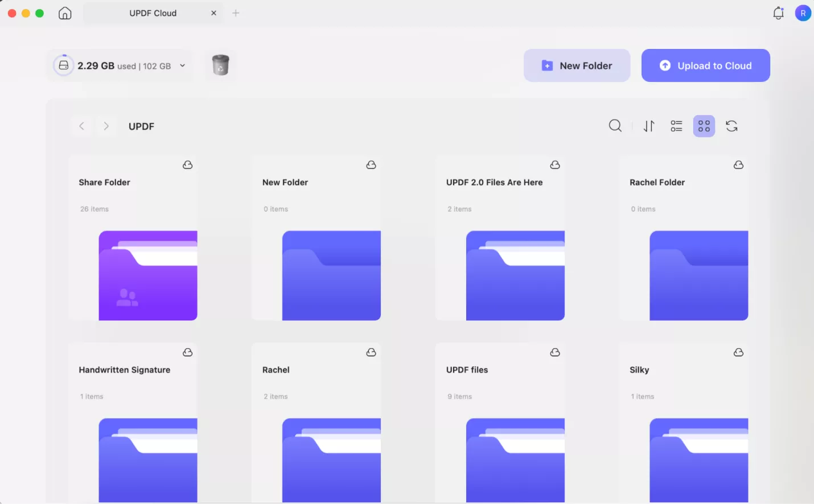Open the Rachel Folder thumbnail
814x504 pixels.
click(x=698, y=275)
